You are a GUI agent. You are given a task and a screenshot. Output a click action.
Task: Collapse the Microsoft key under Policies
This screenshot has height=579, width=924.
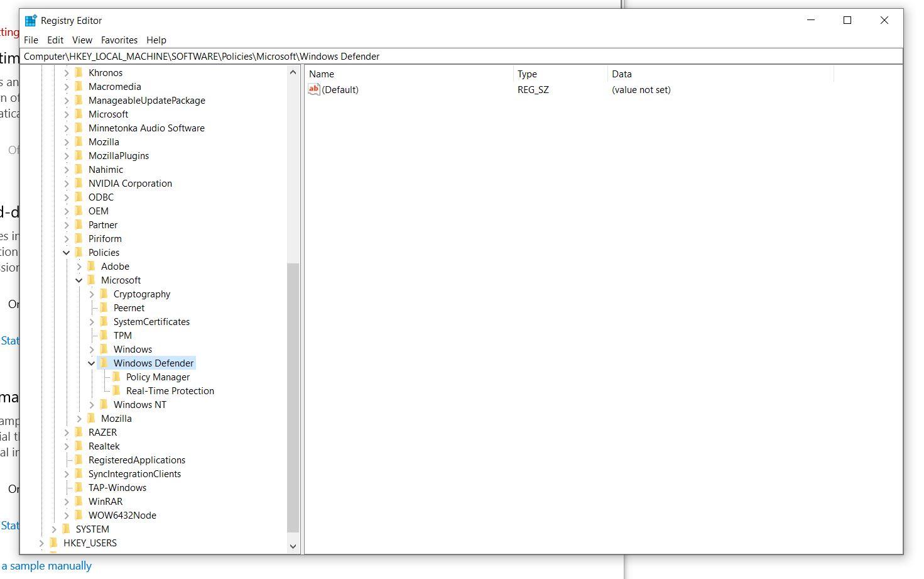coord(79,280)
